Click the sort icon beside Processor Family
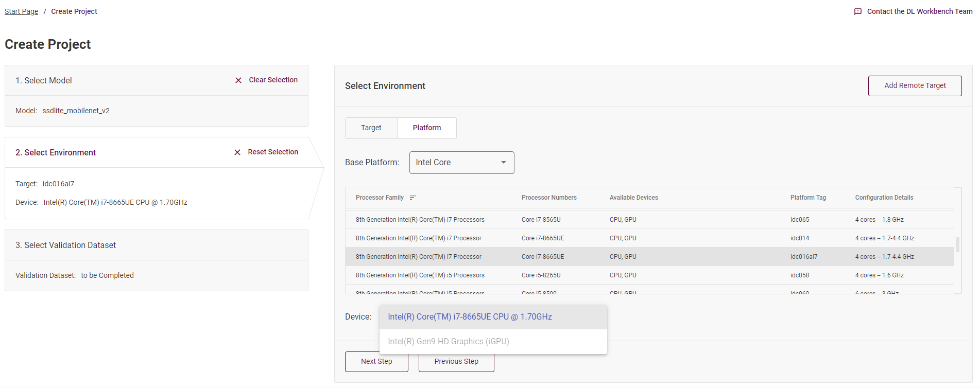Screen dimensions: 980x388 412,198
